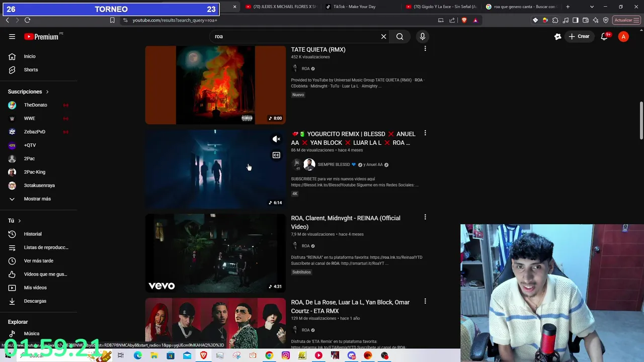Image resolution: width=644 pixels, height=362 pixels.
Task: Open options menu for REINAA Official Video
Action: pos(425,217)
